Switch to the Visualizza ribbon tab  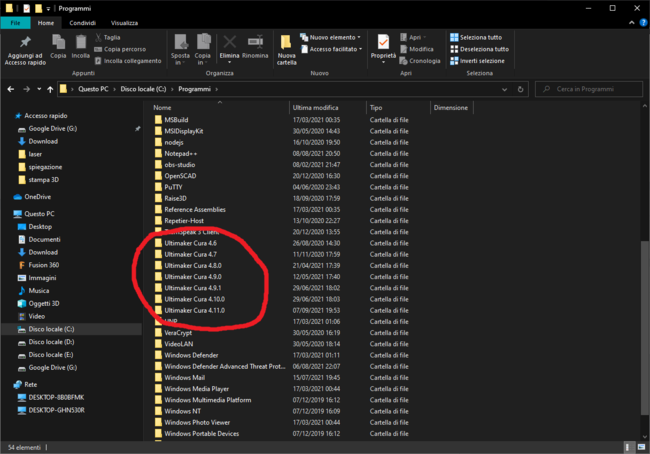tap(125, 21)
